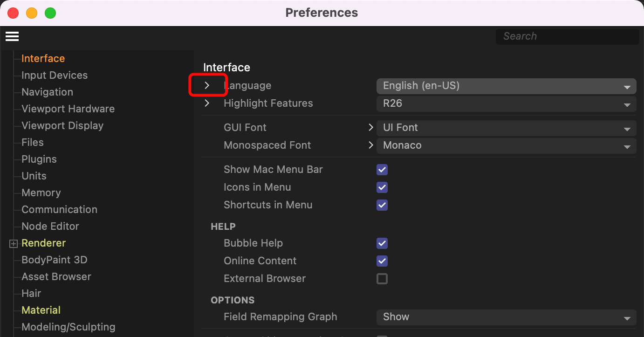Disable Bubble Help
The width and height of the screenshot is (644, 337).
tap(382, 243)
